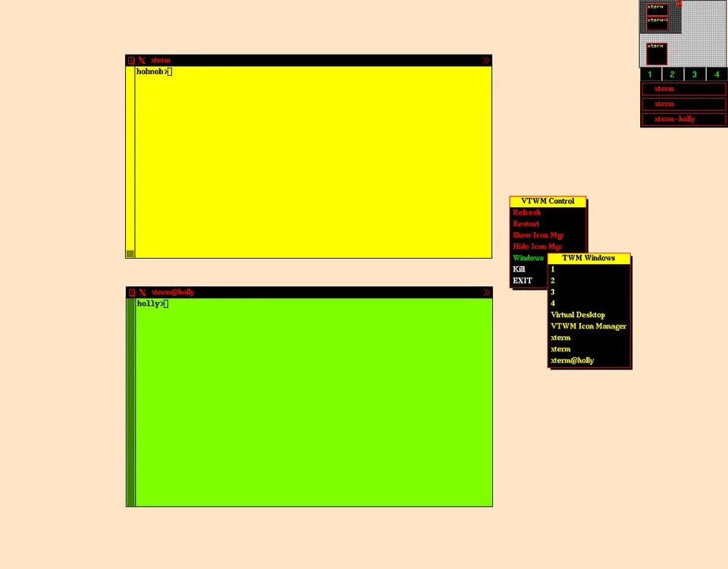This screenshot has height=569, width=728.
Task: Select xterm@holly in the TWM Windows submenu
Action: (588, 360)
